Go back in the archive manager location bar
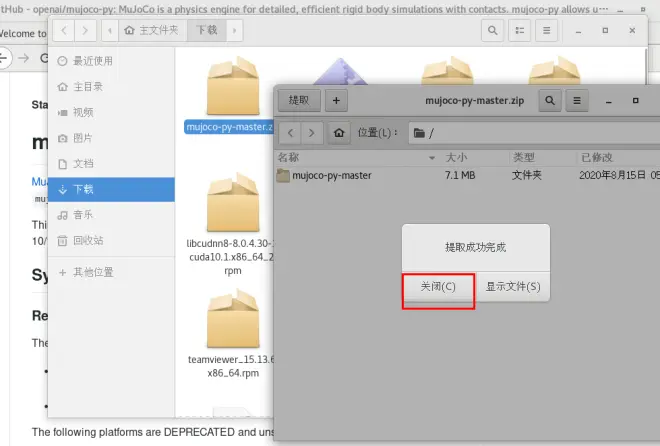 pyautogui.click(x=290, y=133)
